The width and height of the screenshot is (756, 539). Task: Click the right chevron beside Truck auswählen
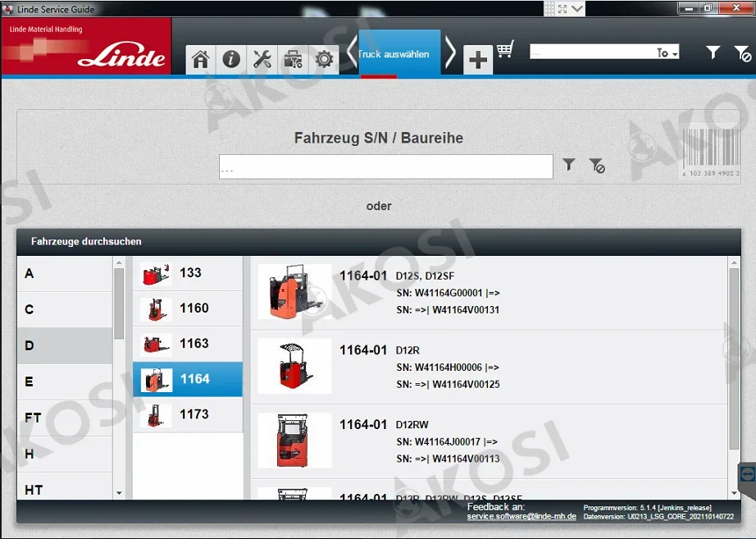[449, 51]
